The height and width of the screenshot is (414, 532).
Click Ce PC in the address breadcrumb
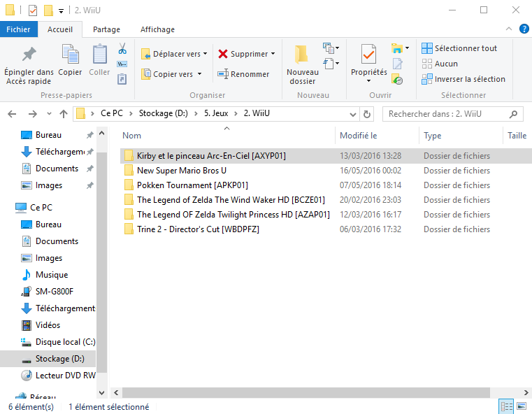click(112, 113)
